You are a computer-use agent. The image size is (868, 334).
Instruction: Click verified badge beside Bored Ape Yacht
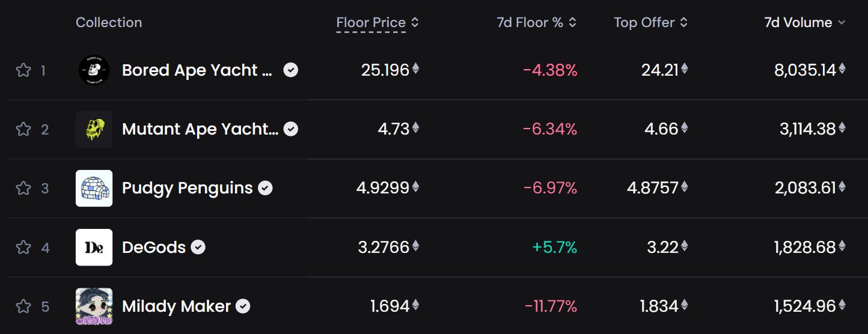click(x=290, y=70)
